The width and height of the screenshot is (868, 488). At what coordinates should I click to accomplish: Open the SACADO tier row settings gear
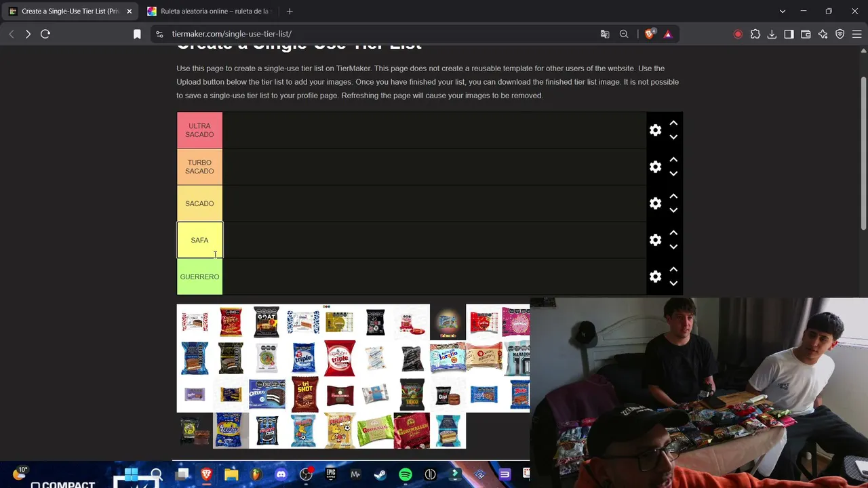[655, 203]
